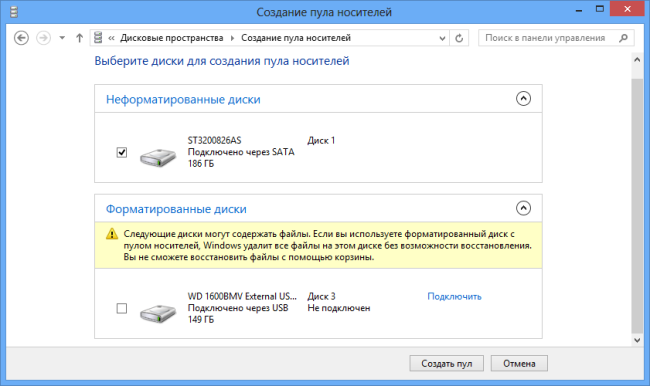Viewport: 650px width, 386px height.
Task: Click the scrollbar up arrow
Action: point(637,59)
